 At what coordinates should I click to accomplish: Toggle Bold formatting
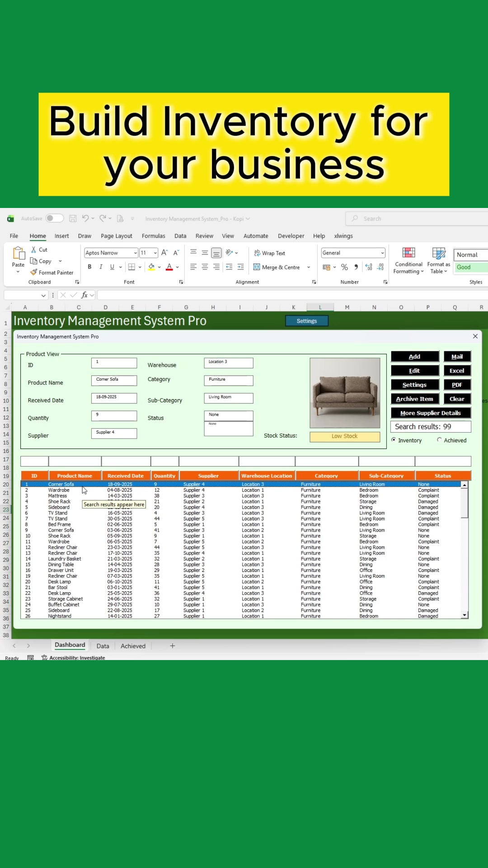click(89, 267)
